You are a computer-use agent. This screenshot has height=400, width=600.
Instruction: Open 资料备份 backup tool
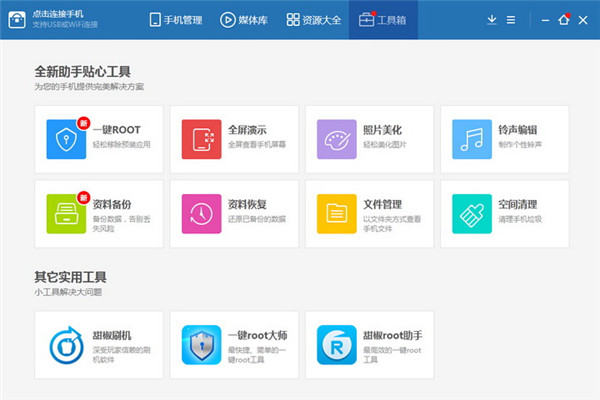66,213
